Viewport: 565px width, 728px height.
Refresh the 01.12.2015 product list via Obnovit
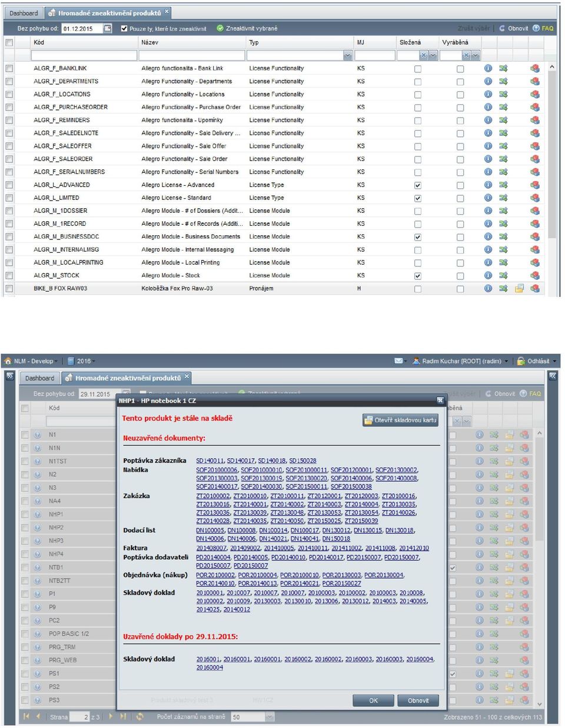[x=514, y=28]
